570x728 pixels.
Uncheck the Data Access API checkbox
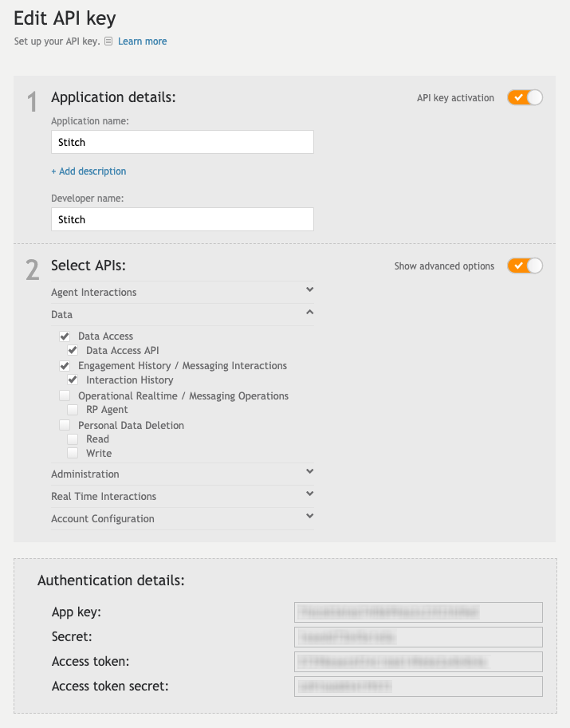click(x=73, y=351)
